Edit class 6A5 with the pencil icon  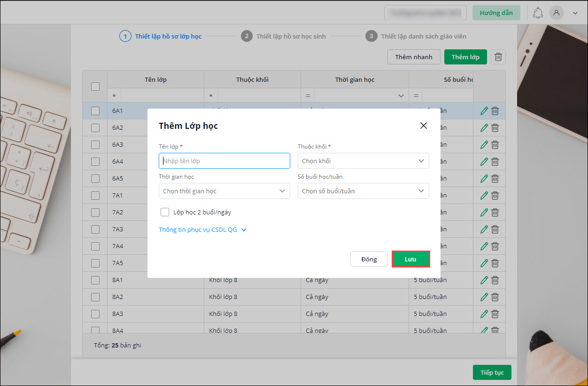click(484, 179)
